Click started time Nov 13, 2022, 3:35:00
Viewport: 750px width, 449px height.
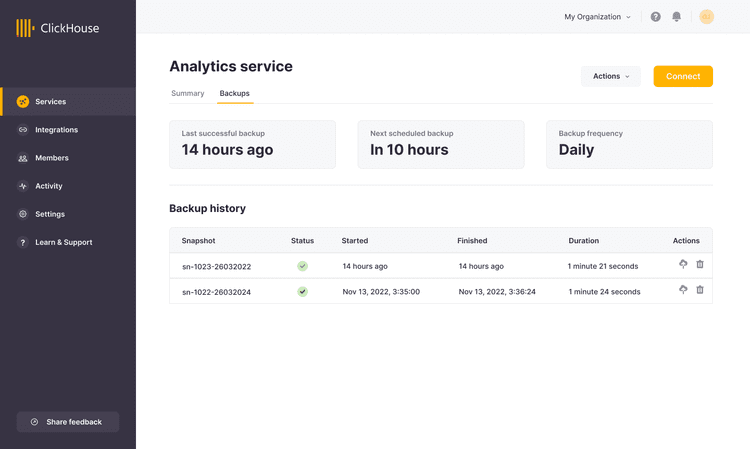(381, 292)
